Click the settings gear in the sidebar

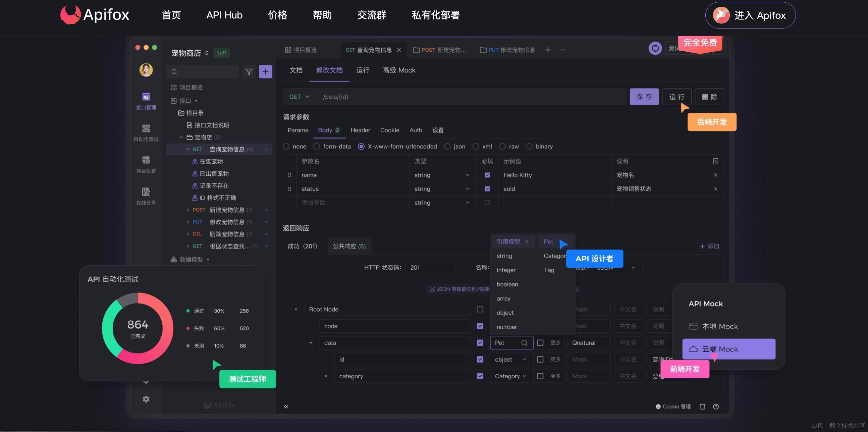(146, 399)
